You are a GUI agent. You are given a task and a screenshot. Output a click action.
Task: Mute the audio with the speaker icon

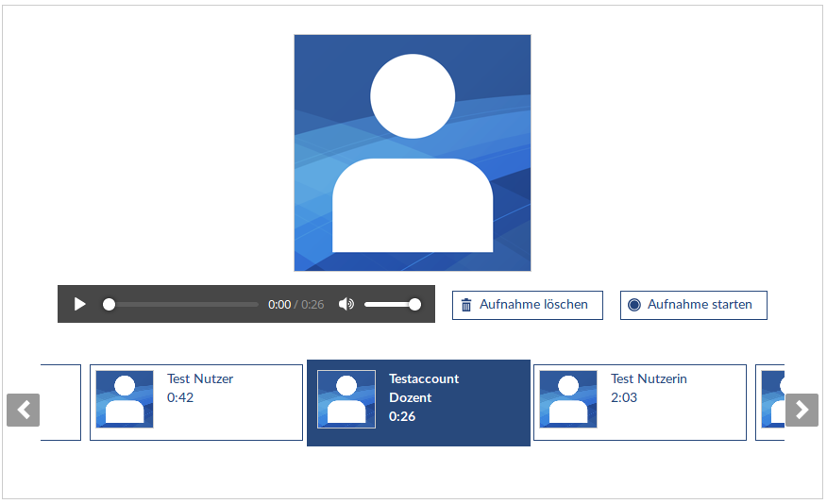pyautogui.click(x=346, y=304)
